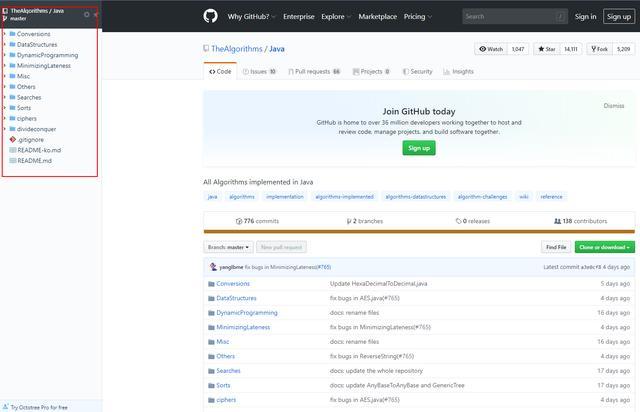Expand the Sorts folder in Octotree
The image size is (640, 412).
[x=4, y=108]
